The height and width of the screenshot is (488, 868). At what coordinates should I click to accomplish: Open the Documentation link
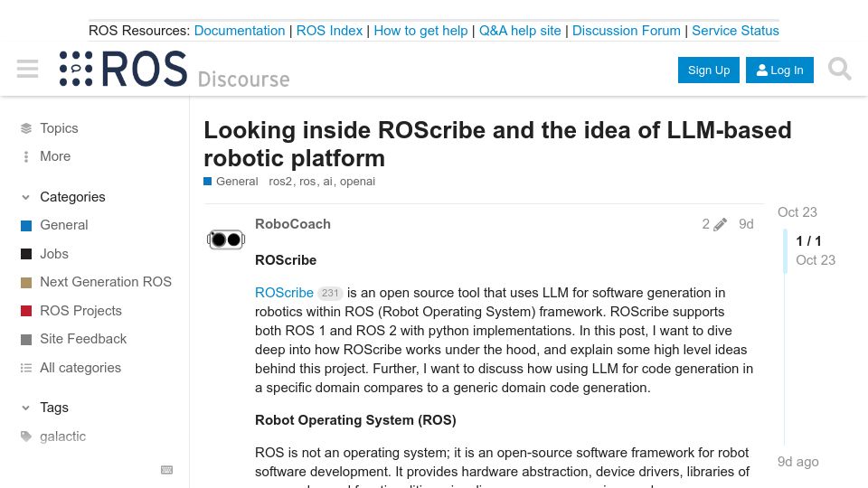[x=239, y=31]
